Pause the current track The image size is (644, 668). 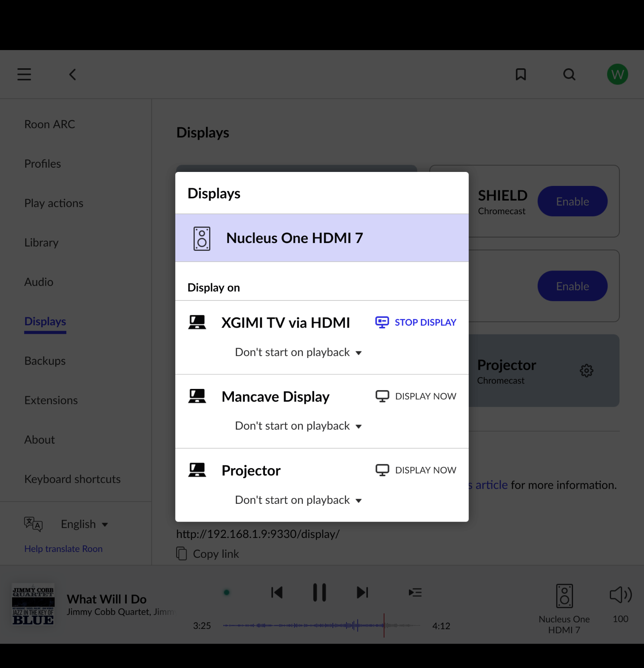[320, 592]
